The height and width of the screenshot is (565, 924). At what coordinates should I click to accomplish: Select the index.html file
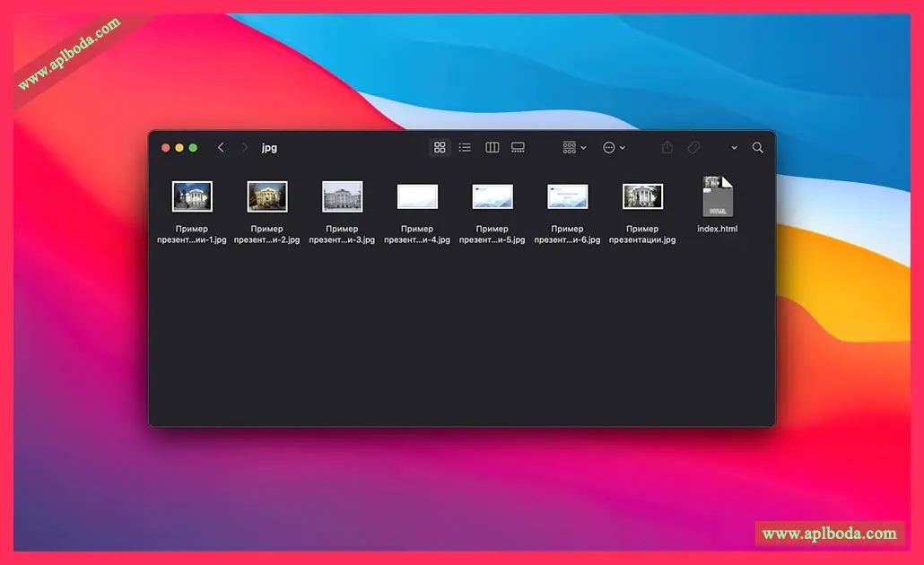(718, 197)
